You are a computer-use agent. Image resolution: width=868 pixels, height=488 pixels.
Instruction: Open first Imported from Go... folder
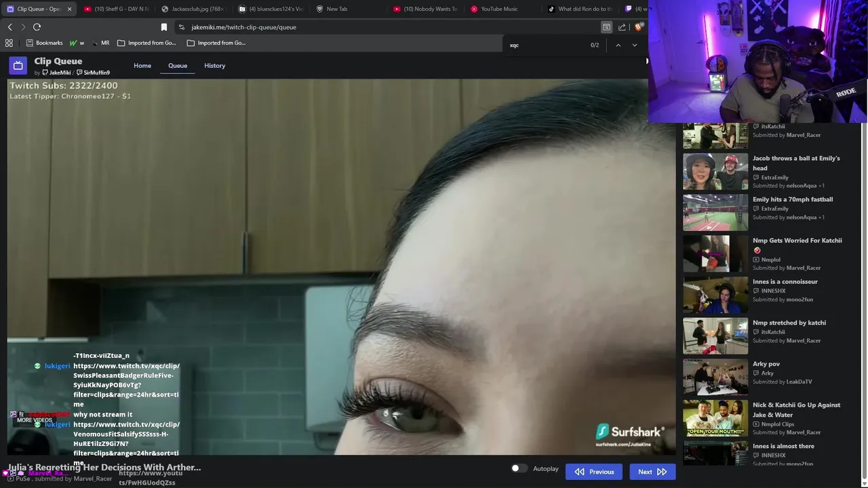pyautogui.click(x=146, y=43)
